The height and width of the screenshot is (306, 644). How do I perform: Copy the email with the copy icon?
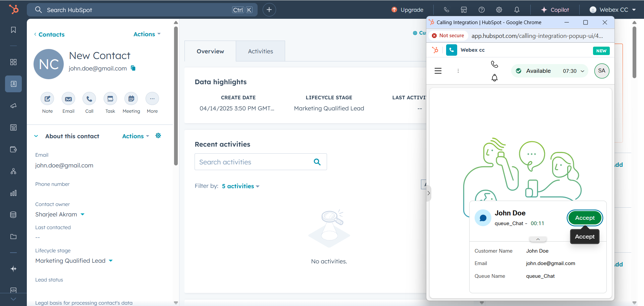click(133, 68)
